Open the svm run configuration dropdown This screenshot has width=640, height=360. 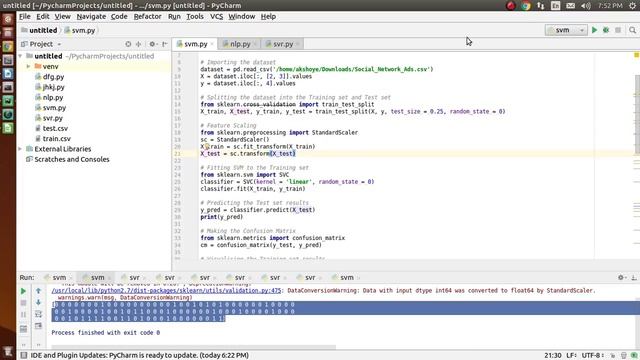coord(566,30)
